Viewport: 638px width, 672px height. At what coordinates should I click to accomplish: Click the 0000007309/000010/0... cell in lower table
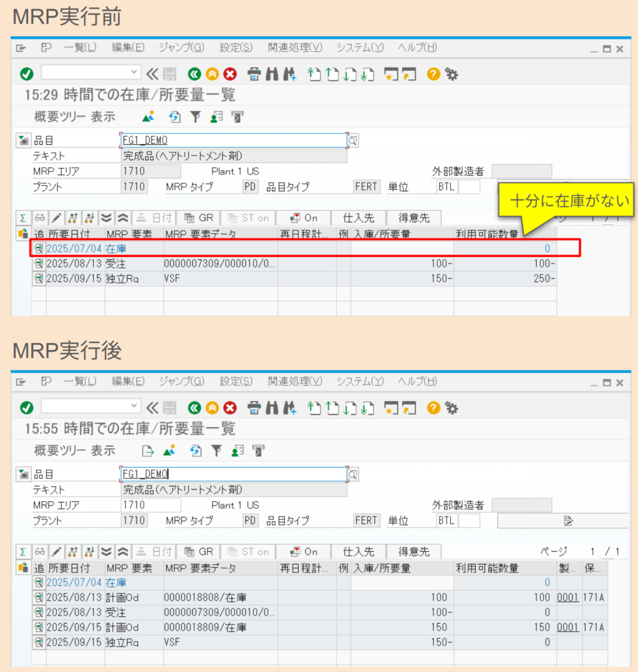click(x=221, y=612)
